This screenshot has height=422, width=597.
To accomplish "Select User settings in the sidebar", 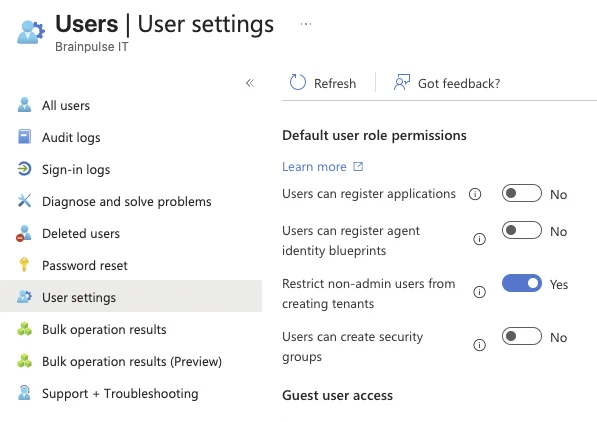I will [131, 296].
